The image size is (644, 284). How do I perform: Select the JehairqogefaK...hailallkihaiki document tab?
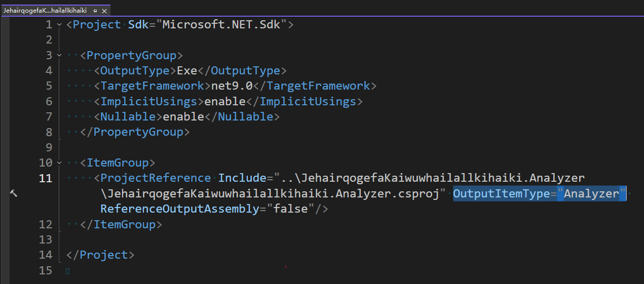pyautogui.click(x=45, y=10)
